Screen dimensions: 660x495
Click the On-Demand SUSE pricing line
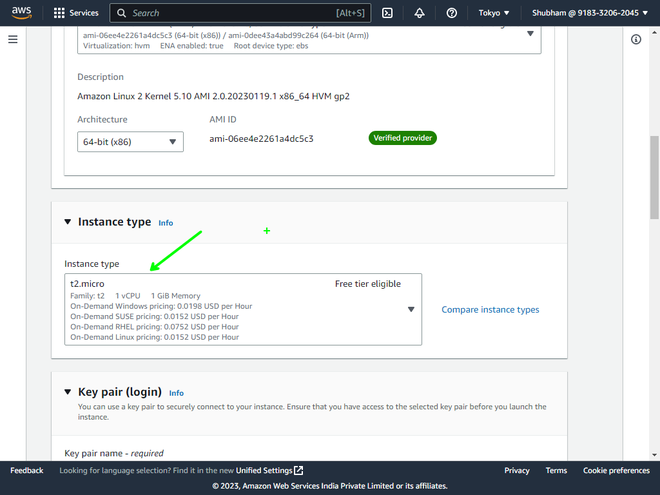154,317
